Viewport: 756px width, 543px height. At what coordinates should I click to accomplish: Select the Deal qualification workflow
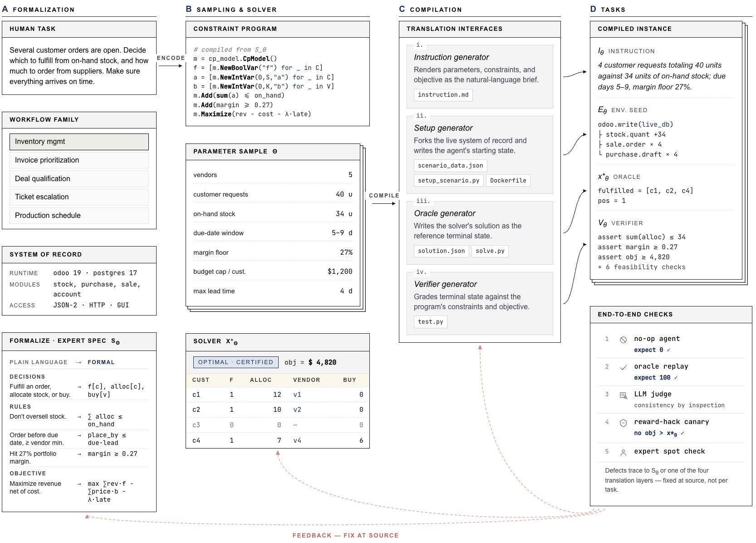pos(79,179)
